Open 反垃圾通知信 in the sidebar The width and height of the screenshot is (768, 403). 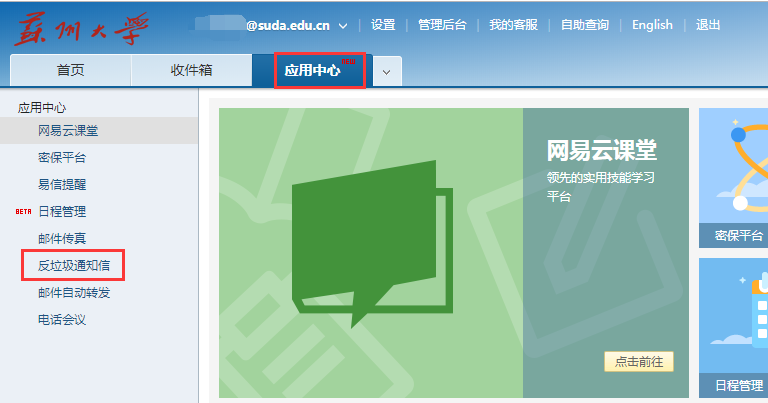point(74,266)
